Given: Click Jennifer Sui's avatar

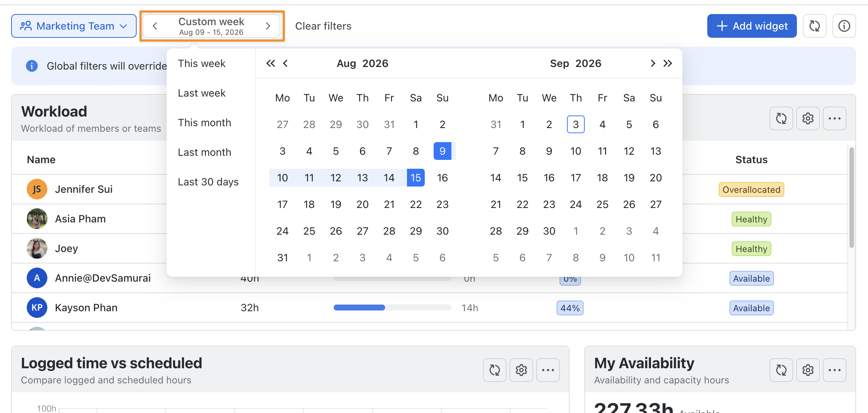Looking at the screenshot, I should pyautogui.click(x=37, y=189).
